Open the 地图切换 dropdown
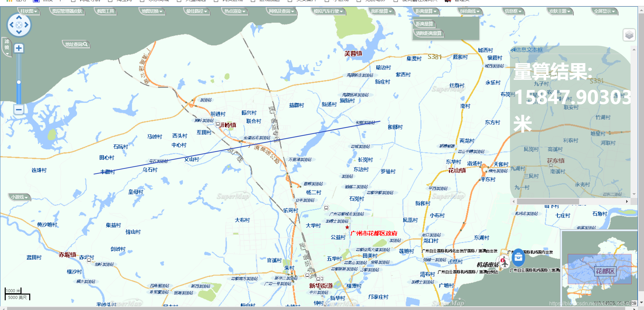Image resolution: width=644 pixels, height=310 pixels. coord(152,11)
